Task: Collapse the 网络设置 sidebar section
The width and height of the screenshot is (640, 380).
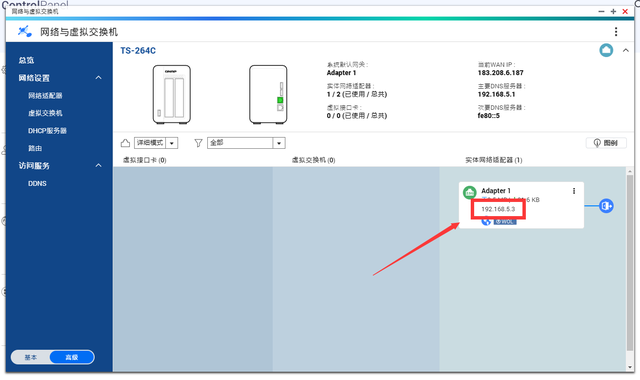Action: tap(98, 78)
